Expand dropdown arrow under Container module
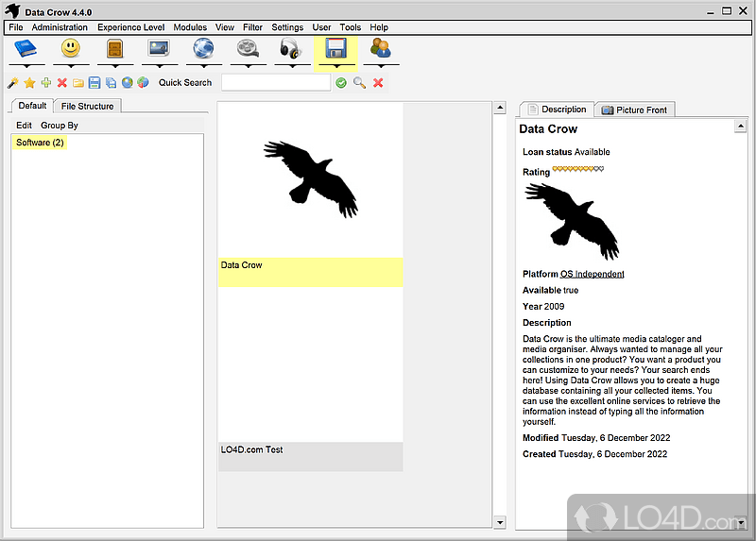Viewport: 756px width, 541px height. pyautogui.click(x=115, y=65)
